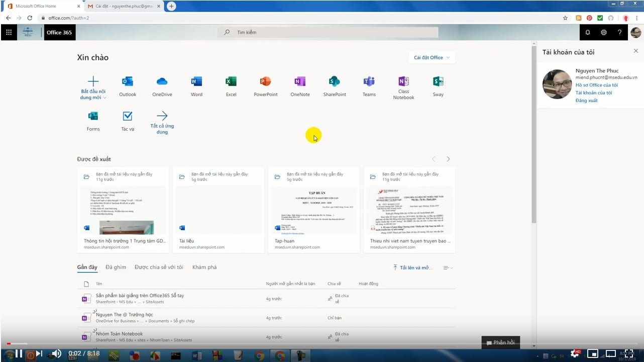Open the Tap-huan document card

click(x=313, y=210)
